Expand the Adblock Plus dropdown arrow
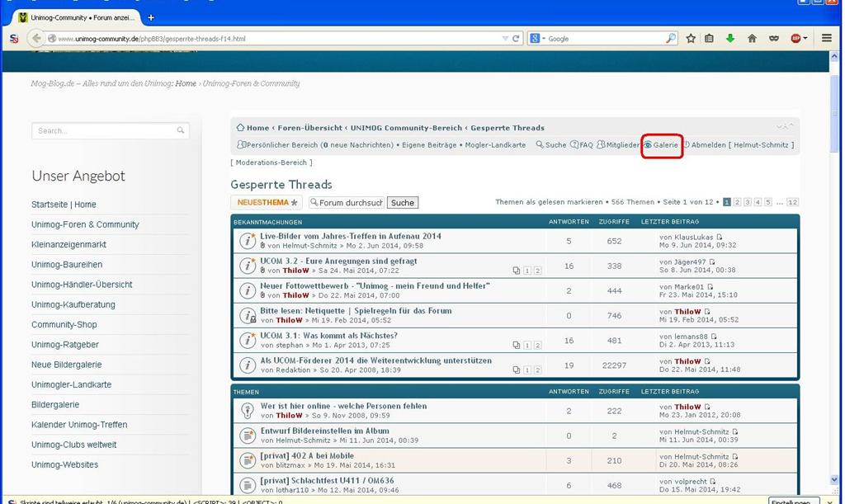Image resolution: width=845 pixels, height=504 pixels. (x=805, y=38)
